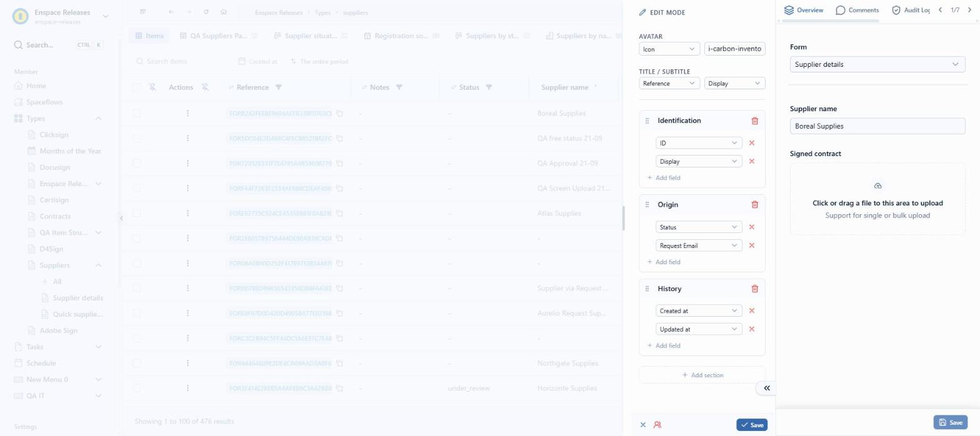Check the QA Screen Upload row checkbox

137,188
